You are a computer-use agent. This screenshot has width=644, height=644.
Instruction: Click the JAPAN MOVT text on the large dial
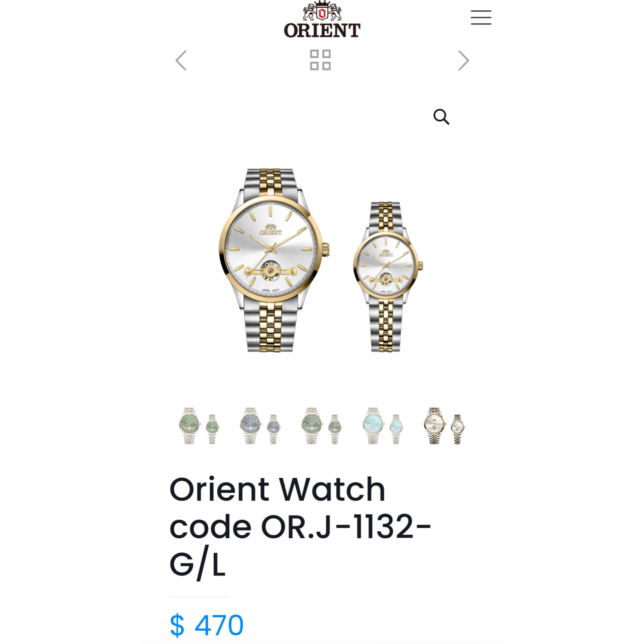(x=270, y=290)
